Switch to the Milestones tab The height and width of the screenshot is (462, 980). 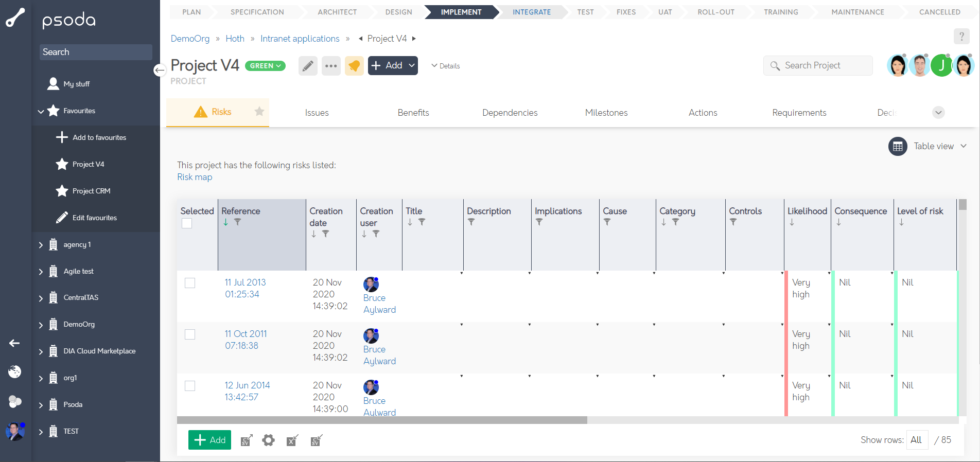pyautogui.click(x=606, y=113)
